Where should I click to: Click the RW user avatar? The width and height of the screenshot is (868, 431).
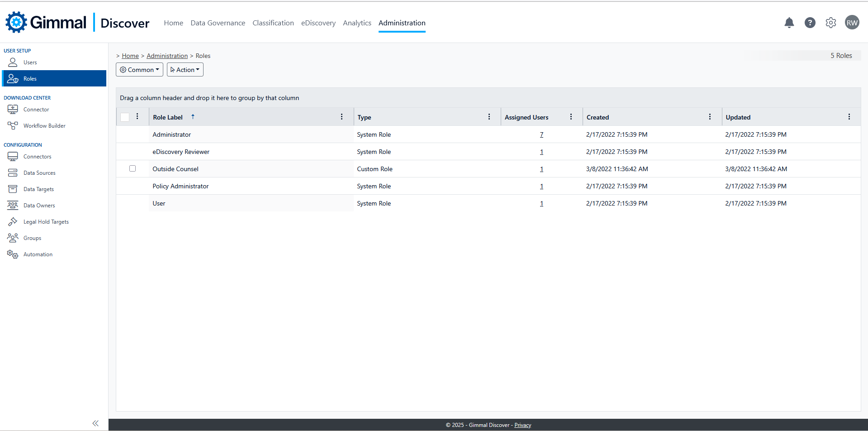tap(852, 23)
